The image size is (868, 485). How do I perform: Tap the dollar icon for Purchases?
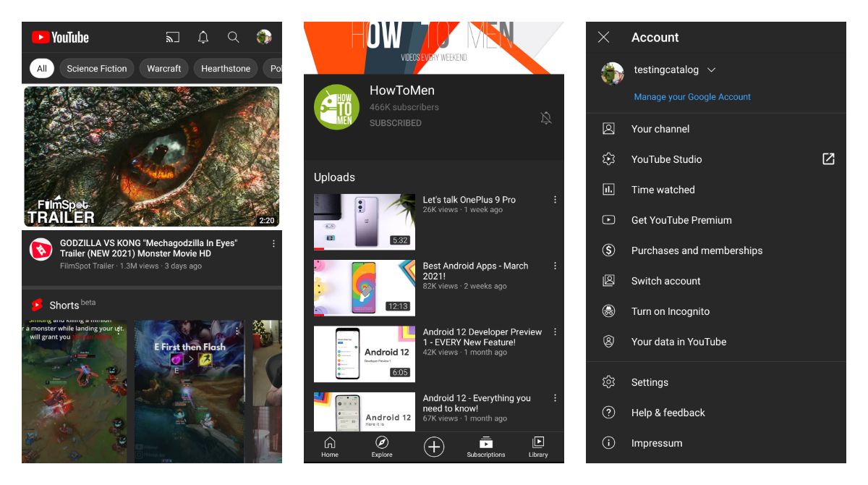(x=609, y=250)
